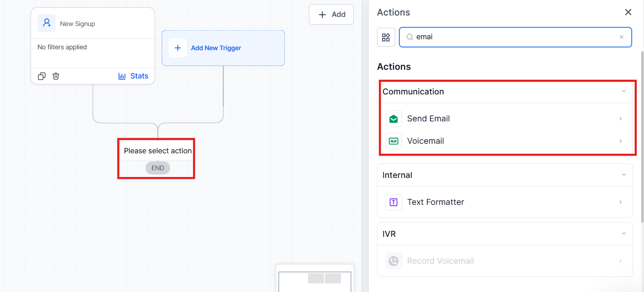Collapse the IVR section chevron
This screenshot has width=644, height=292.
coord(624,234)
